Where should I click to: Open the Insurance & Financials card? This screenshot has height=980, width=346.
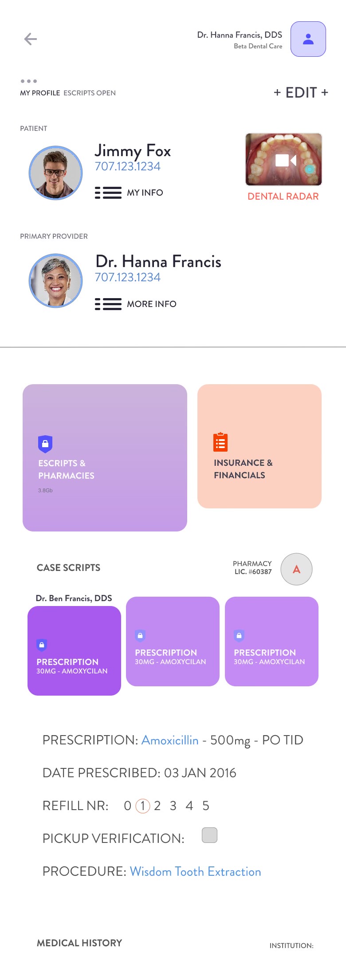(259, 446)
